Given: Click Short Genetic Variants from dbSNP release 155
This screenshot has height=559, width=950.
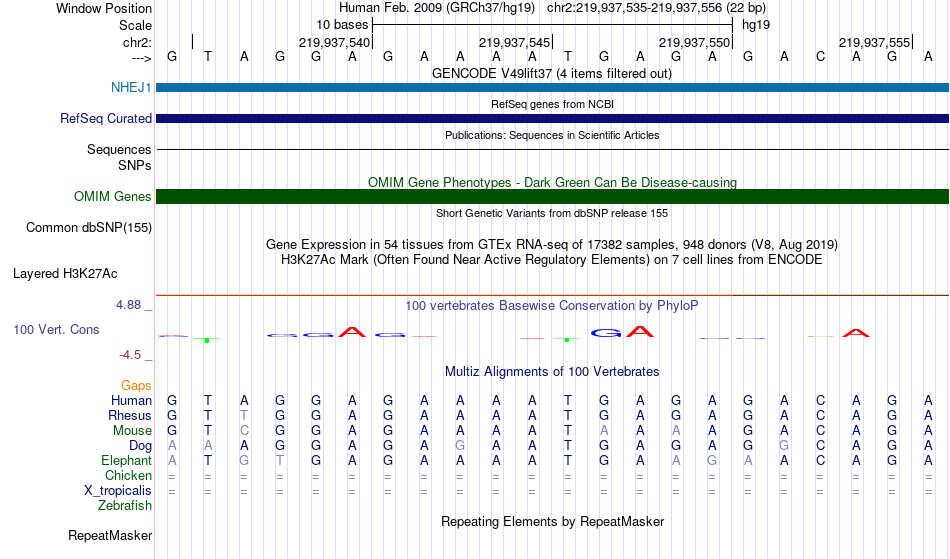Looking at the screenshot, I should click(552, 213).
